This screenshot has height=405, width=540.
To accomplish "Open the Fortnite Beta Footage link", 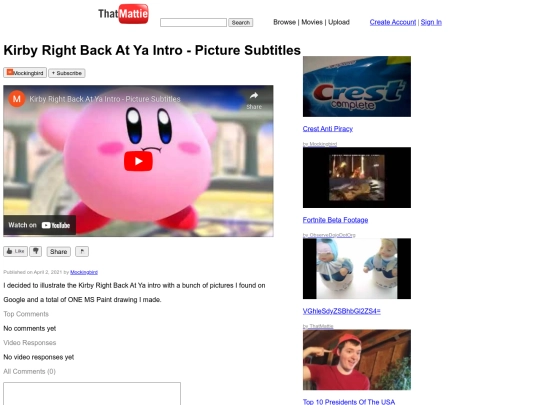I will 335,220.
